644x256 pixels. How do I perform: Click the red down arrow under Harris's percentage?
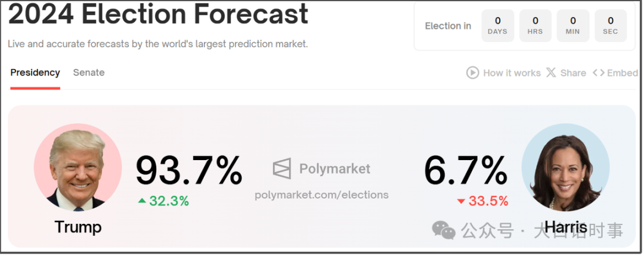coord(461,201)
